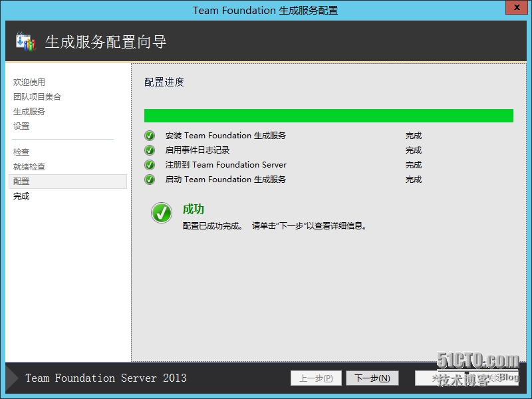Click the green 成功 heading text
Viewport: 532px width, 399px height.
(x=194, y=209)
